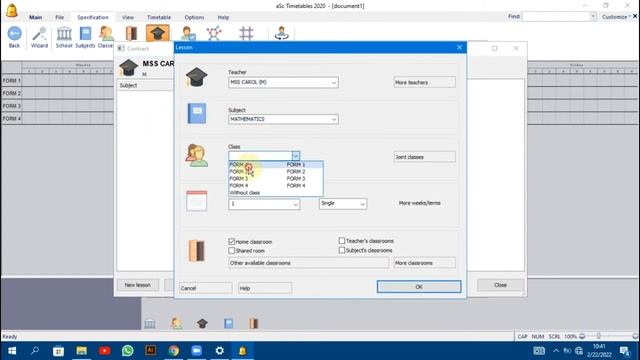Click Close button in Contract window
This screenshot has height=360, width=640.
[x=500, y=285]
